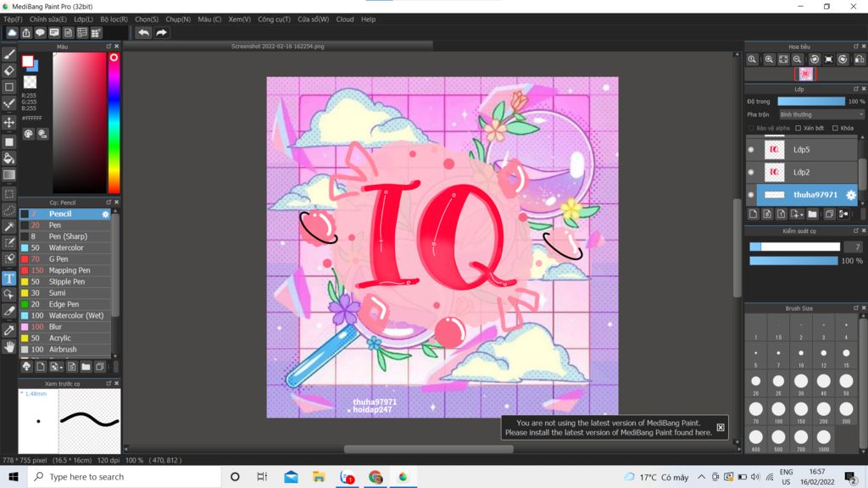Open the Help menu
This screenshot has height=488, width=868.
point(368,19)
